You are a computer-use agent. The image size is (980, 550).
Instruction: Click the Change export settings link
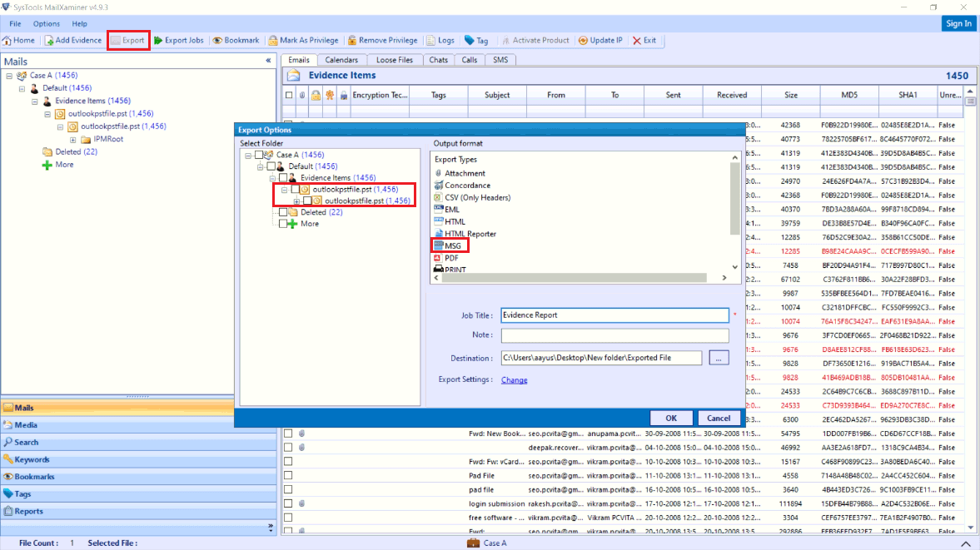click(x=514, y=380)
